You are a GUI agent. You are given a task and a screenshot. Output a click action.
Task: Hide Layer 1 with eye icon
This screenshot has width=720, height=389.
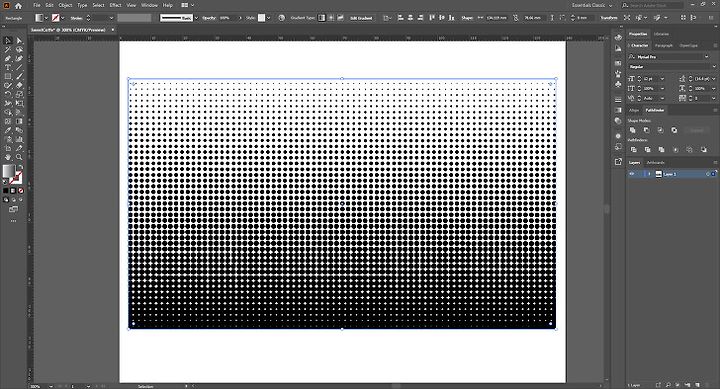point(632,174)
